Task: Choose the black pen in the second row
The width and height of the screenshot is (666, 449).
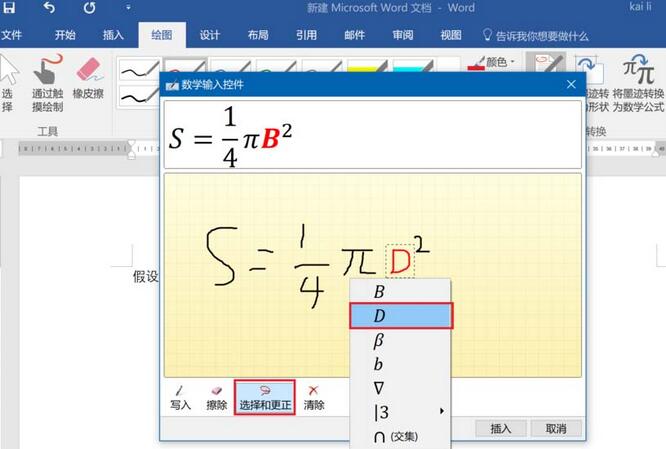Action: point(138,96)
